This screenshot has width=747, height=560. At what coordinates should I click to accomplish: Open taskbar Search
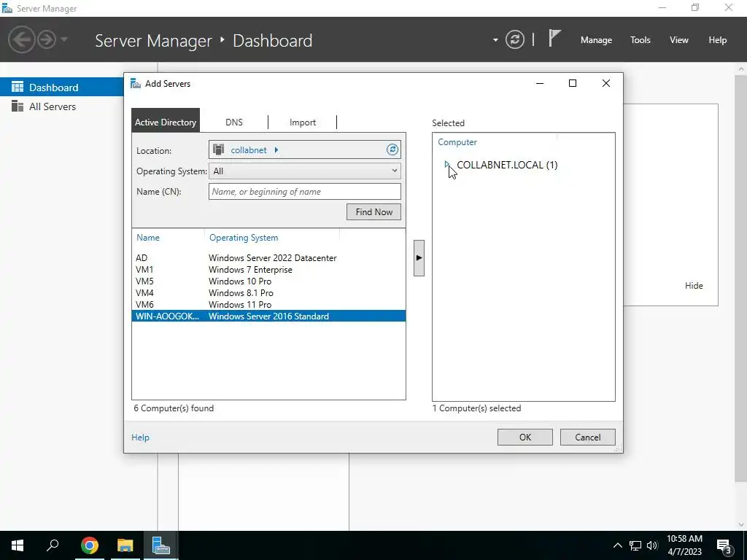(x=53, y=545)
